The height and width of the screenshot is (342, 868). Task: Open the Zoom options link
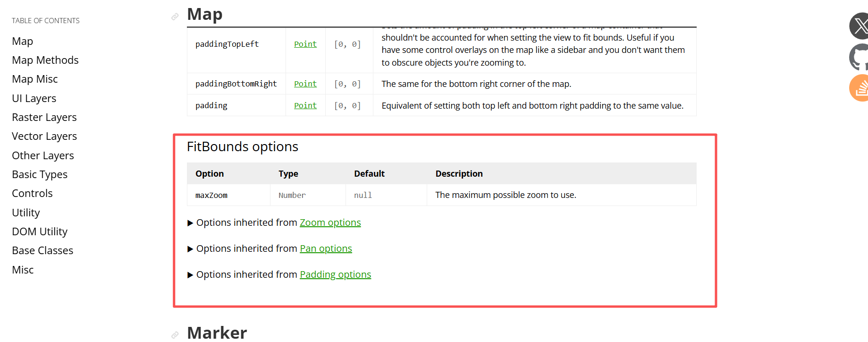pos(330,222)
